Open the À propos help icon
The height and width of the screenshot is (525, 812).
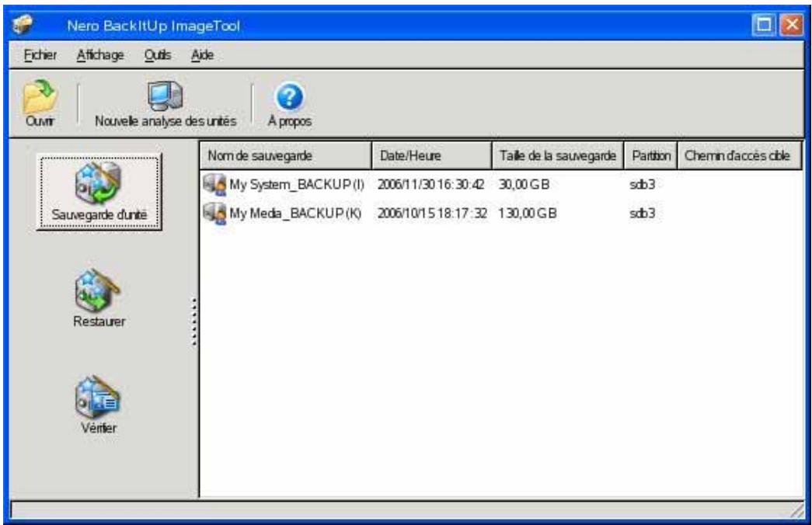289,97
